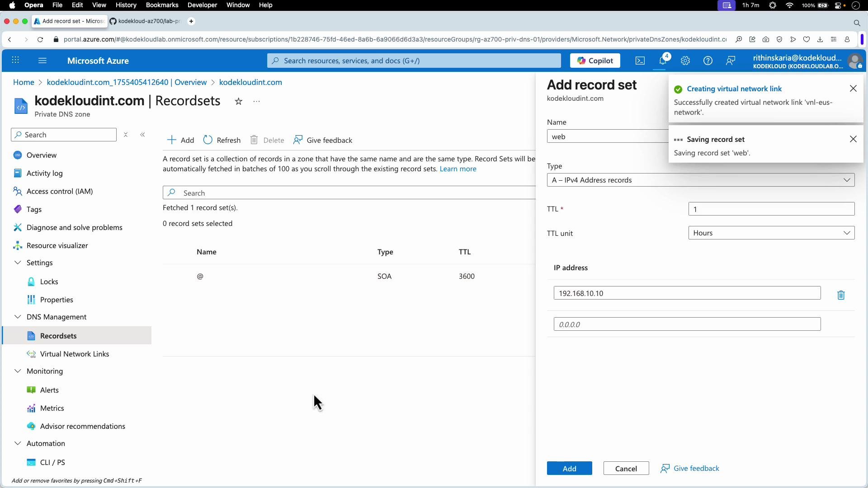Click the Learn more link
This screenshot has width=868, height=488.
tap(458, 169)
